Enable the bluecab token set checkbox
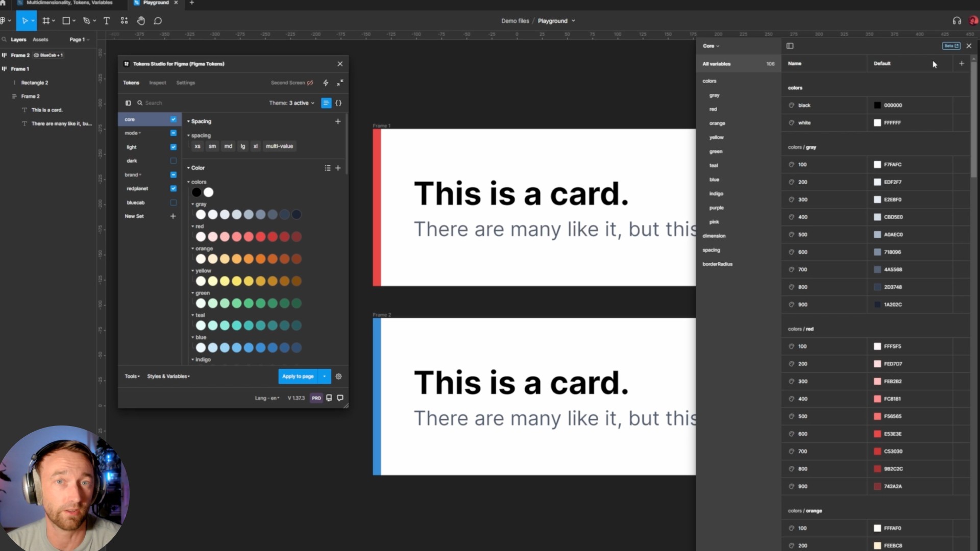Viewport: 980px width, 551px height. 174,203
